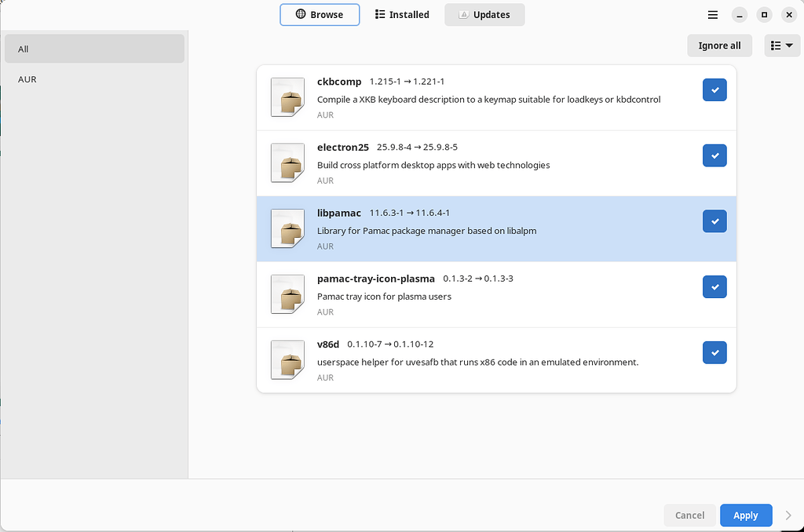804x532 pixels.
Task: Click the ckbcomp package icon
Action: point(287,97)
